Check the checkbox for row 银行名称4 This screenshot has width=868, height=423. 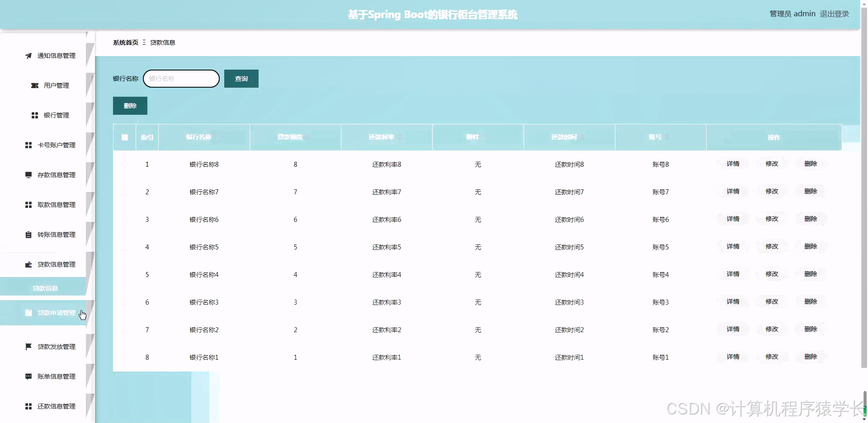click(x=125, y=275)
